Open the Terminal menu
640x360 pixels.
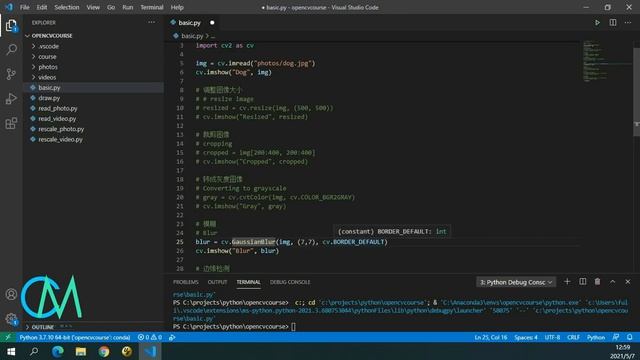click(152, 7)
